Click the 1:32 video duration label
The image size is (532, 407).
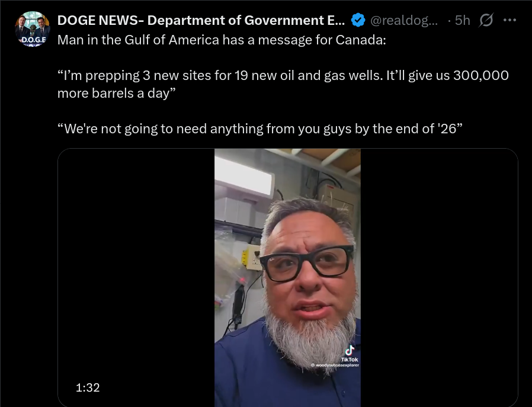click(x=88, y=387)
